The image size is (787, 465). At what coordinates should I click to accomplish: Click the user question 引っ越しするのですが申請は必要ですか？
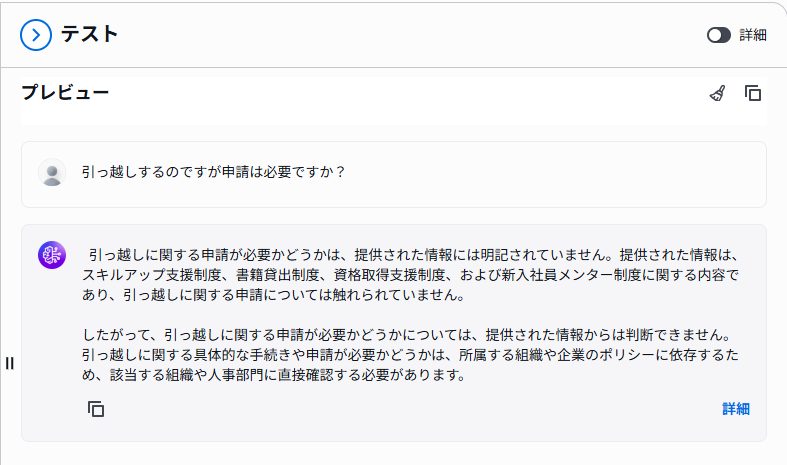(x=213, y=172)
